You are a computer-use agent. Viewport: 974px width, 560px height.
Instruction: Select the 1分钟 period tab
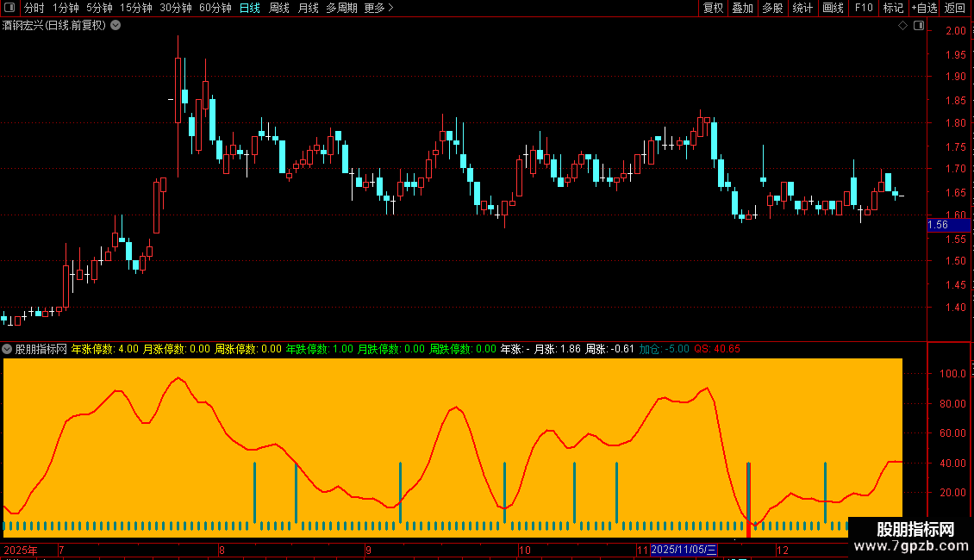coord(66,8)
